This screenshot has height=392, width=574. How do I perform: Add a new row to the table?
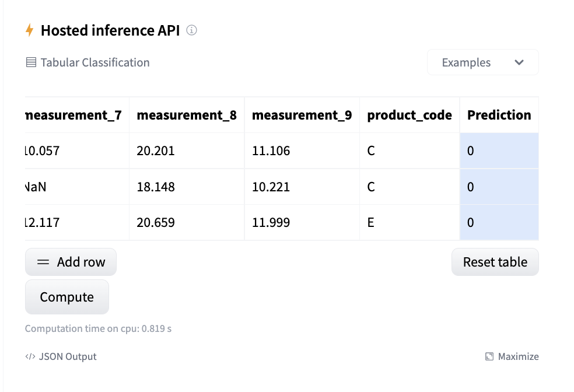pyautogui.click(x=71, y=262)
